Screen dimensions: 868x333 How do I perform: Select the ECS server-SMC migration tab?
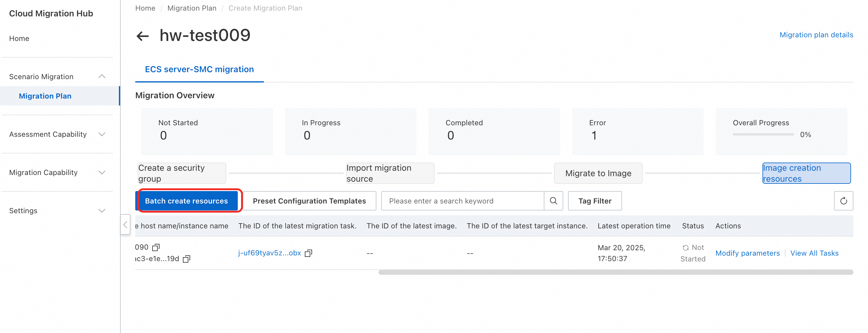pyautogui.click(x=199, y=69)
